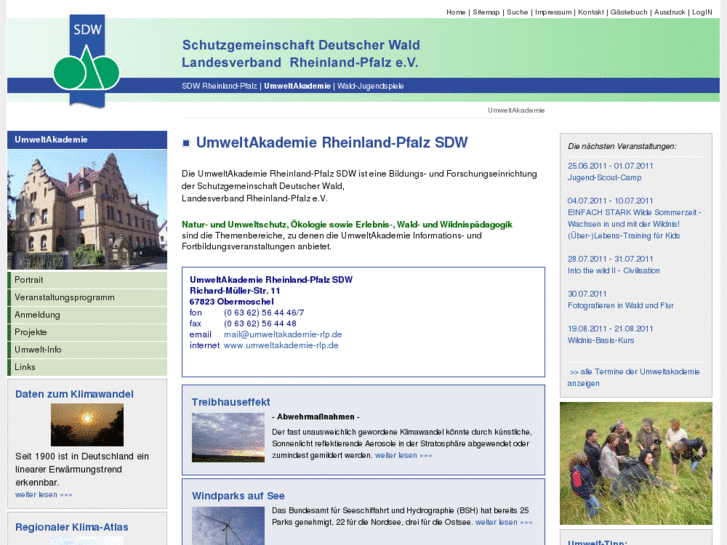Viewport: 727px width, 545px height.
Task: Open Projekte in the sidebar
Action: [87, 332]
